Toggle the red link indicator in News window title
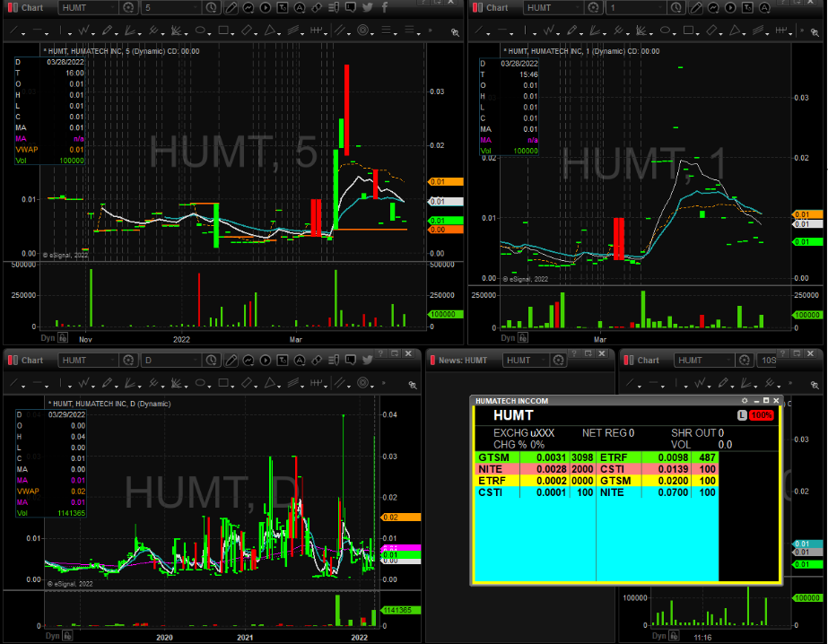Image resolution: width=828 pixels, height=644 pixels. [x=432, y=360]
